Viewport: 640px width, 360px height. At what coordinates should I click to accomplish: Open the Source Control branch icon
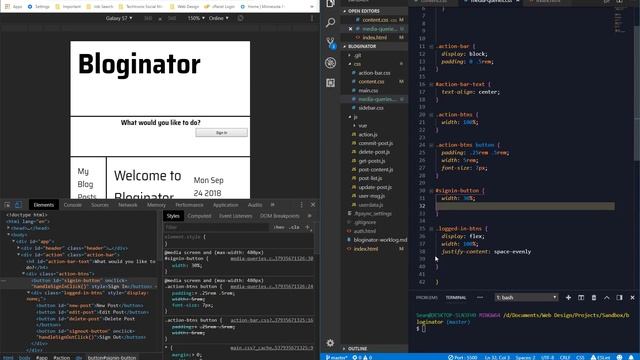(331, 42)
